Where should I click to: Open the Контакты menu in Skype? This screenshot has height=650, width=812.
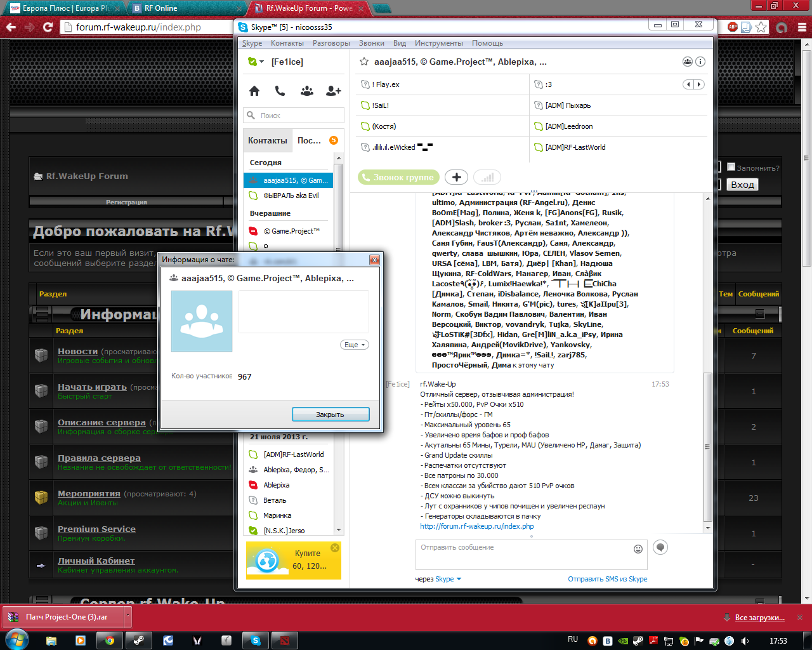[287, 43]
